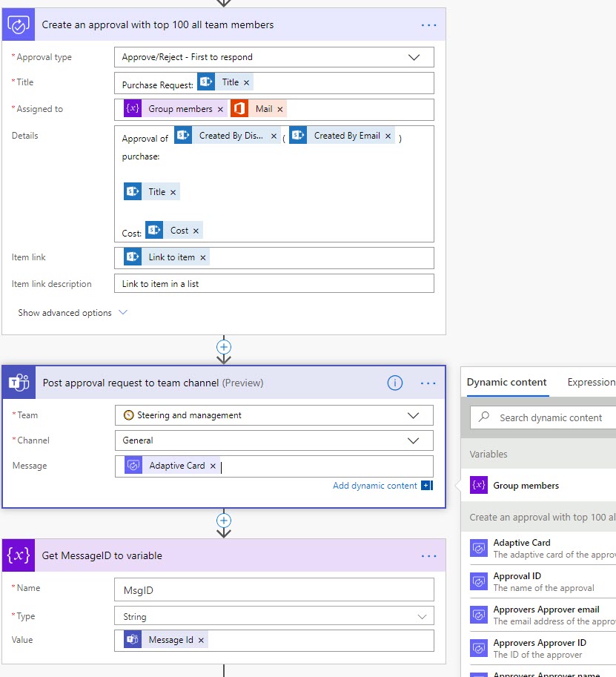
Task: Open the Team dropdown list
Action: (x=414, y=415)
